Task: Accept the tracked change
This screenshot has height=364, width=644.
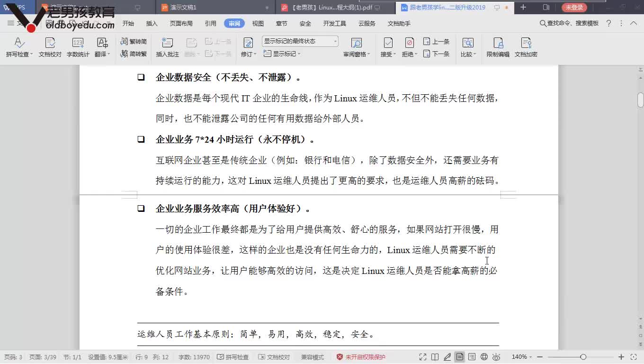Action: pyautogui.click(x=388, y=43)
